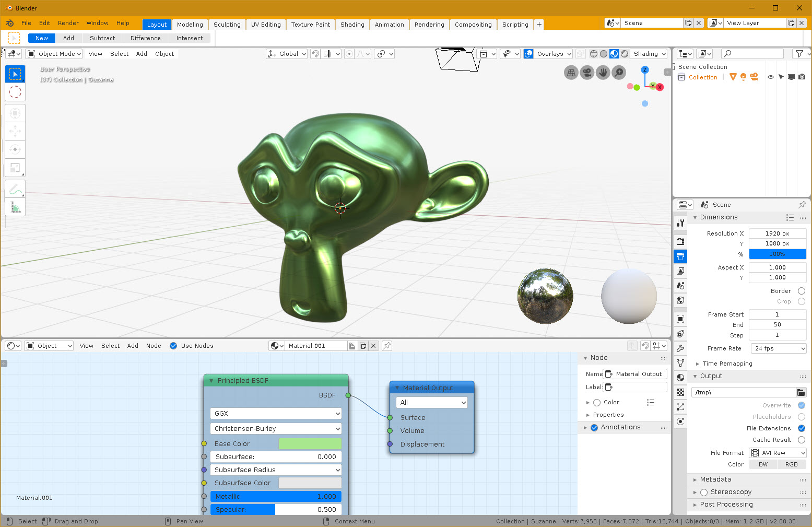The width and height of the screenshot is (812, 527).
Task: Open the World properties tab
Action: point(680,300)
